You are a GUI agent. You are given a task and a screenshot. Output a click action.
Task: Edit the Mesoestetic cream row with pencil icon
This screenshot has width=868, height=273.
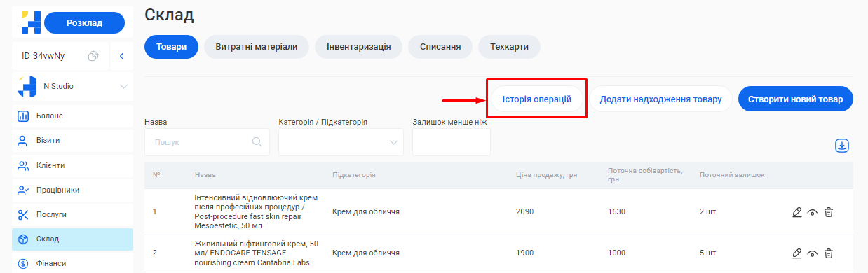796,212
